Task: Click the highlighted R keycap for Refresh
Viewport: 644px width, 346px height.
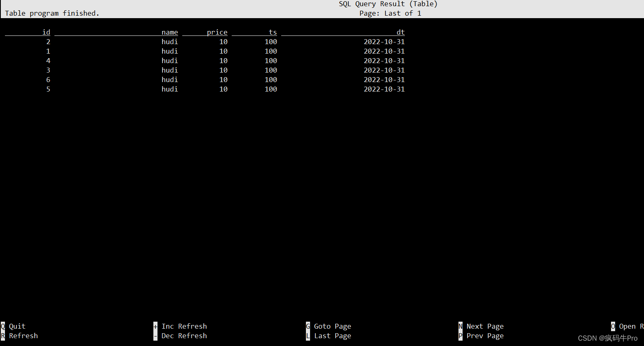Action: pyautogui.click(x=2, y=335)
